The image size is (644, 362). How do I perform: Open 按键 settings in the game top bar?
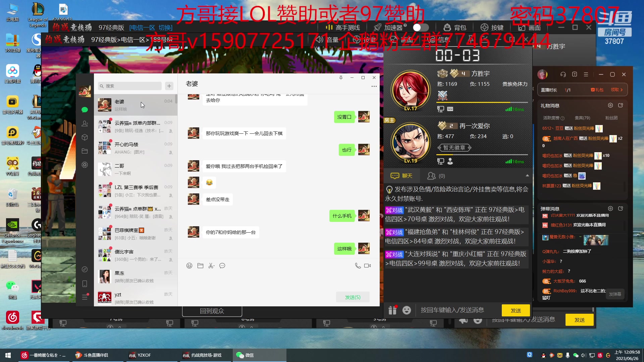(492, 27)
